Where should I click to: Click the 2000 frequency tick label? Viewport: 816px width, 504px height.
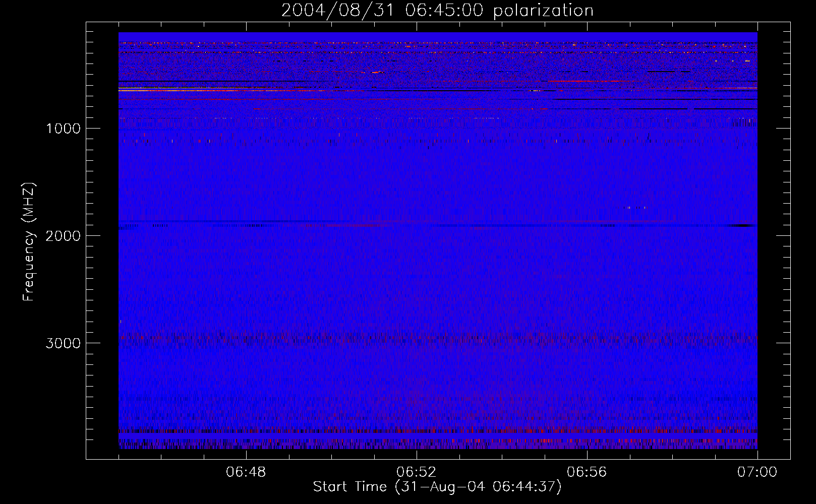tap(63, 236)
